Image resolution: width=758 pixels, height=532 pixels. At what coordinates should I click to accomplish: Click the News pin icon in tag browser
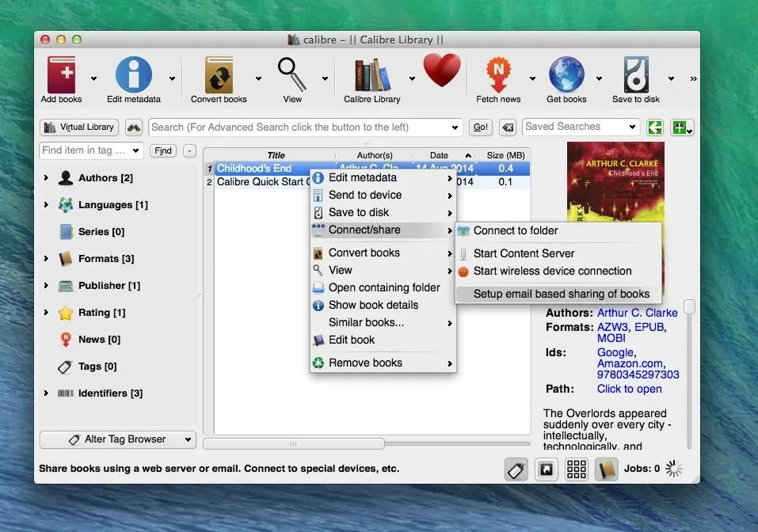tap(66, 340)
